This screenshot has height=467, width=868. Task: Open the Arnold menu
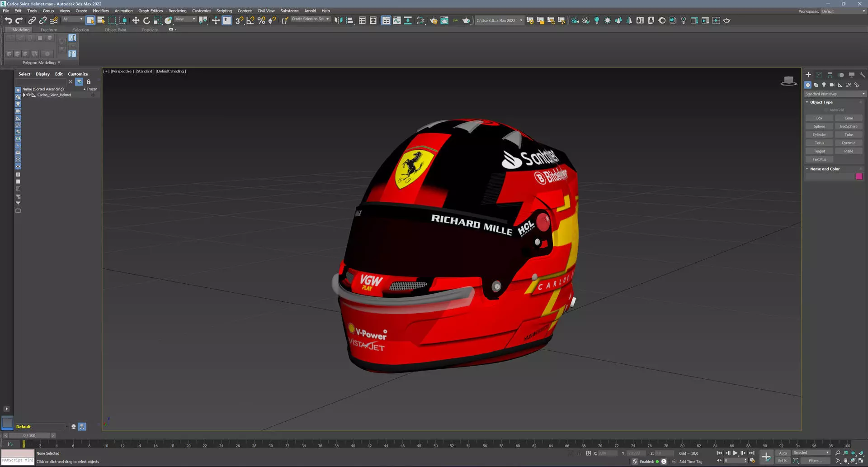click(x=310, y=11)
